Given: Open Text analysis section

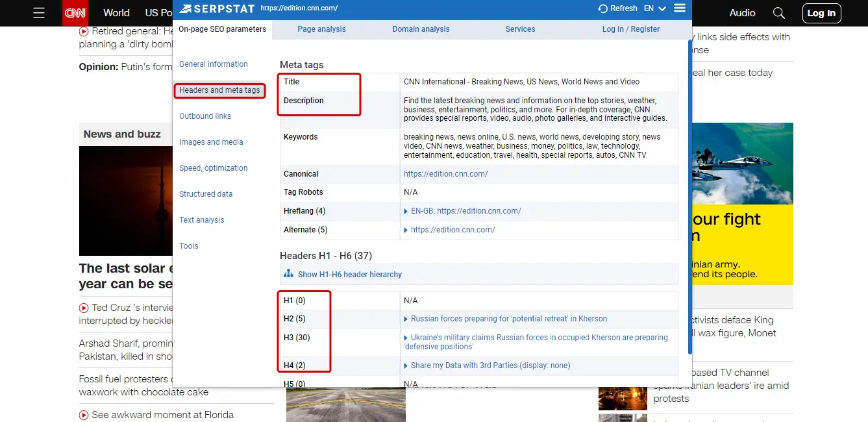Looking at the screenshot, I should coord(202,220).
